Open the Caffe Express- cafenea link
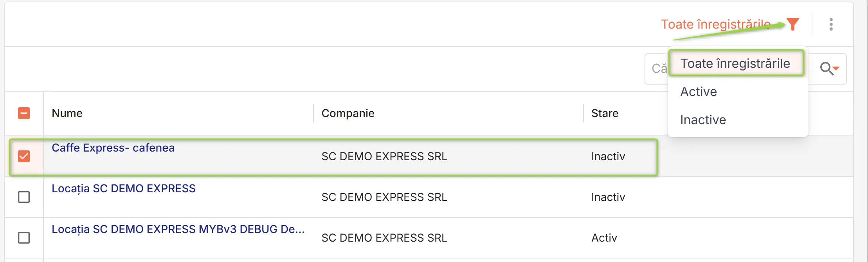The image size is (868, 262). pos(113,148)
